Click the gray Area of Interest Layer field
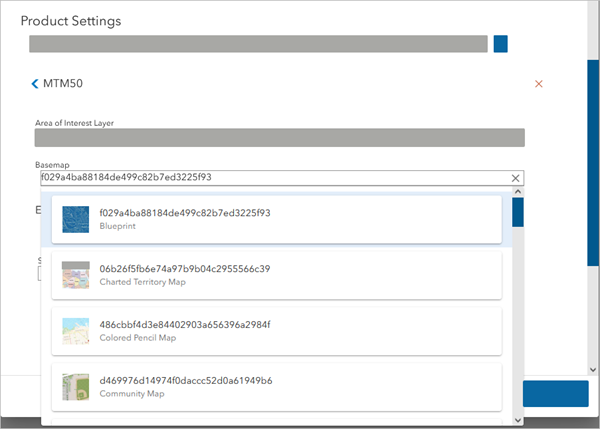This screenshot has width=600, height=429. [x=280, y=138]
